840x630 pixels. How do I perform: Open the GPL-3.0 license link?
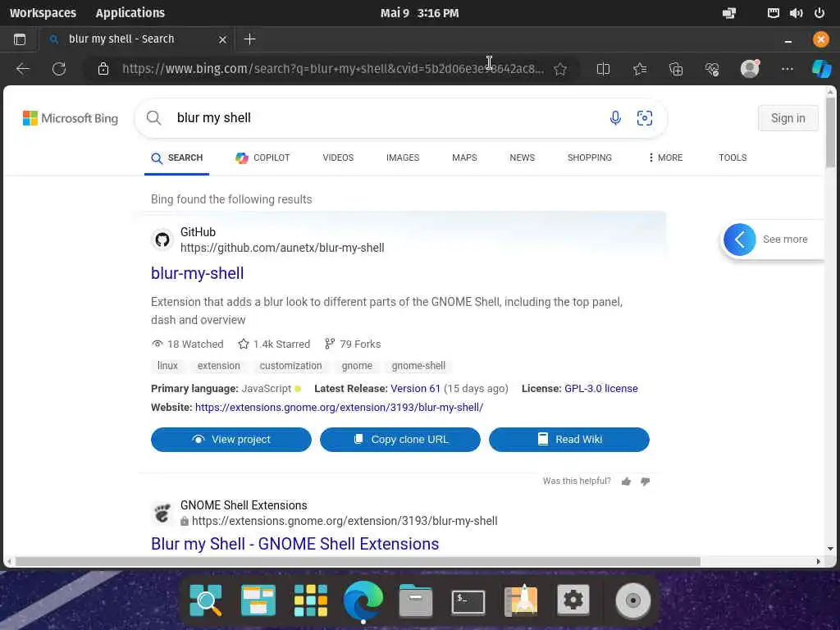[x=601, y=388]
